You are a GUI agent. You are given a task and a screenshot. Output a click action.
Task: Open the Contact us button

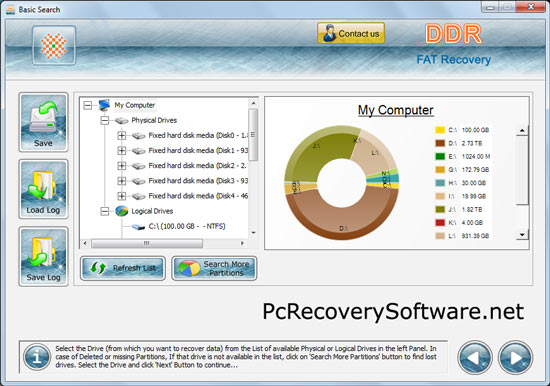pos(351,33)
